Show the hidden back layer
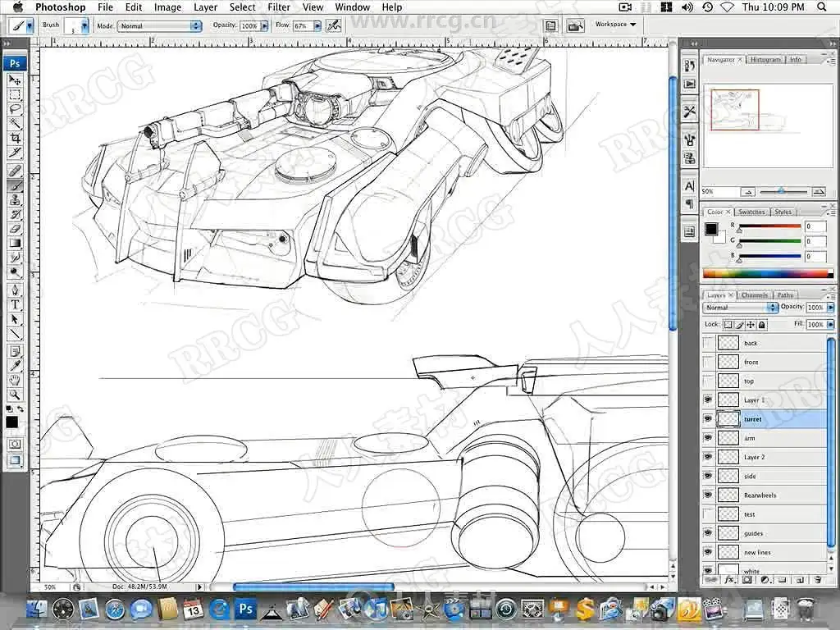 click(708, 343)
